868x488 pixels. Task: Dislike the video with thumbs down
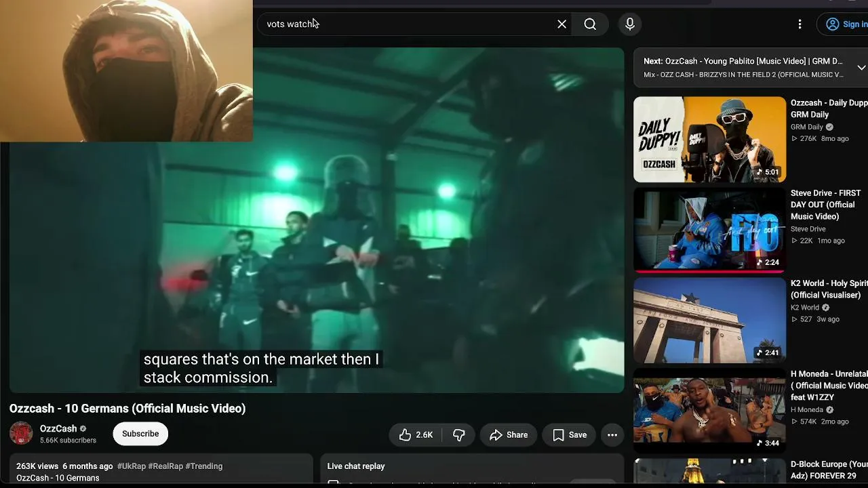pyautogui.click(x=459, y=435)
